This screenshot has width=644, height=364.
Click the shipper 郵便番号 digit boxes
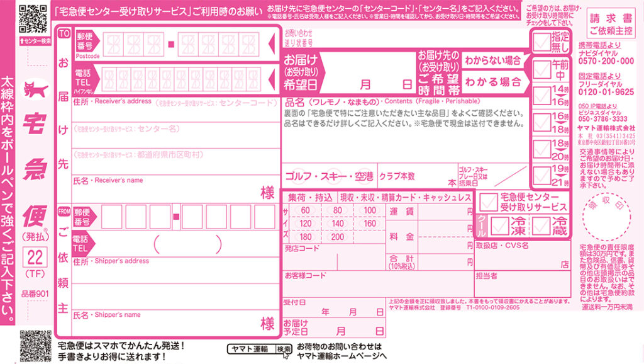pyautogui.click(x=188, y=217)
